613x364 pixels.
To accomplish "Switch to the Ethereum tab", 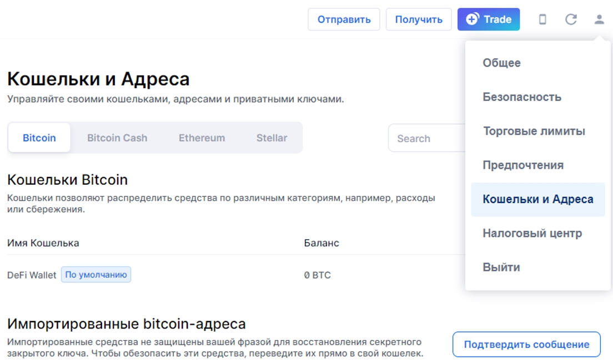I will click(202, 138).
